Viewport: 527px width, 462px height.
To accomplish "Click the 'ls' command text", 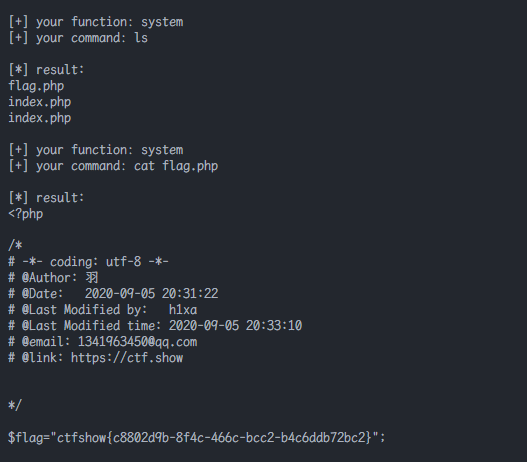I will 141,38.
